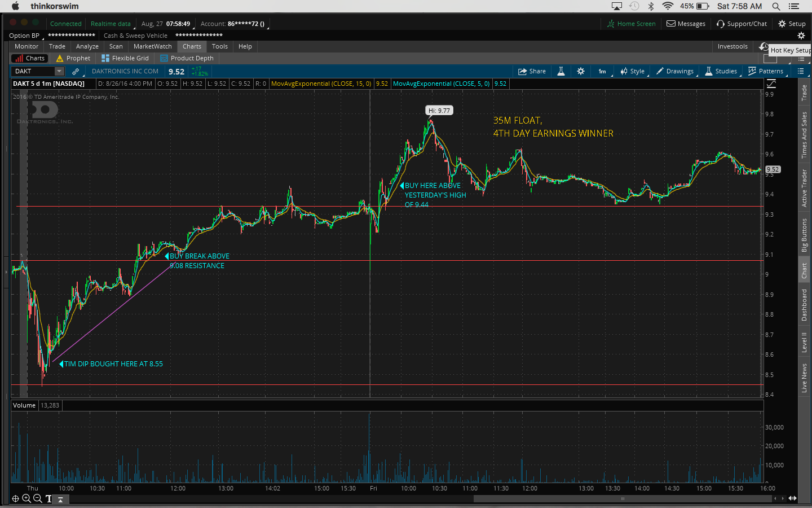Click the Bluetooth menu bar icon
Screen dimensions: 812x508
pos(651,6)
